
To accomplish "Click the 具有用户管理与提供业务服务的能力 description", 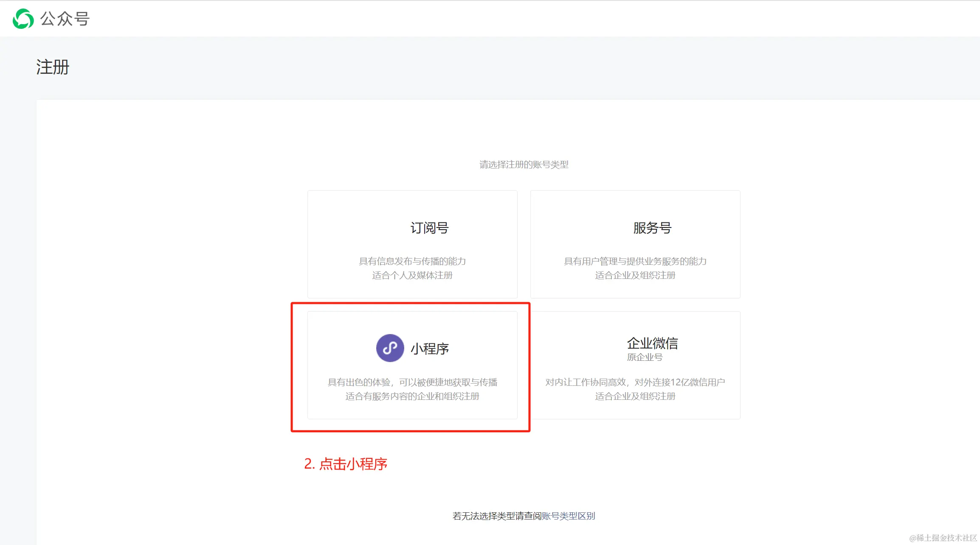I will 635,261.
